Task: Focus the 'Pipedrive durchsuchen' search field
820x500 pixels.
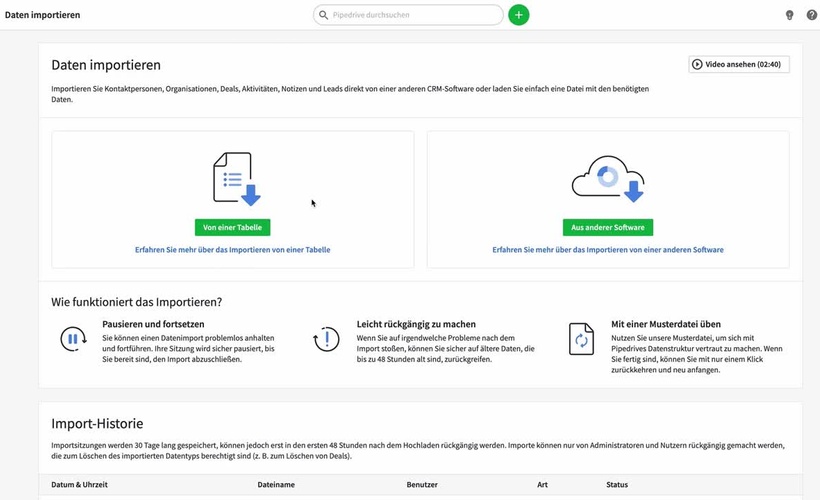Action: (413, 16)
